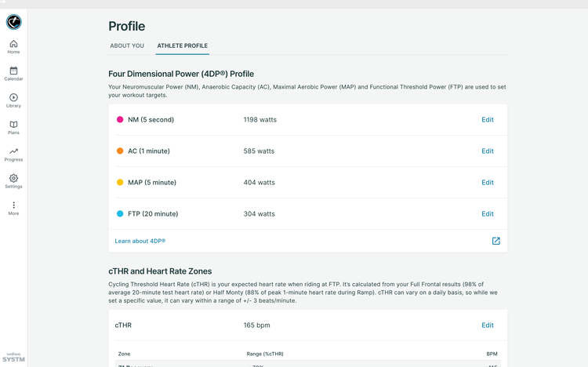Edit the AC (1 minute) value
The height and width of the screenshot is (367, 588).
pos(488,151)
